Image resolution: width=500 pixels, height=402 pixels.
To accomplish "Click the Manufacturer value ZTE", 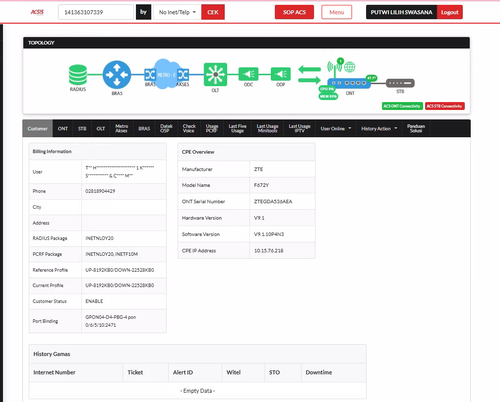I will 258,169.
